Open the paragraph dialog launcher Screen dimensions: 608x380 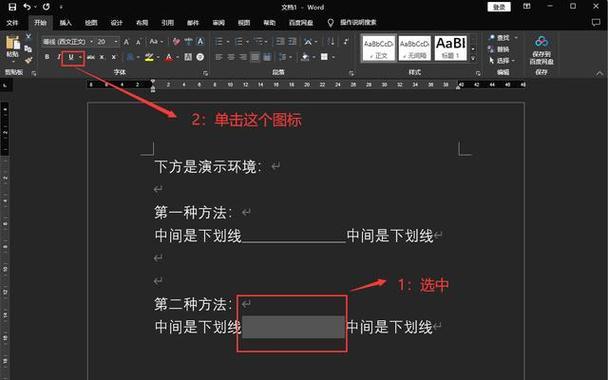[351, 73]
